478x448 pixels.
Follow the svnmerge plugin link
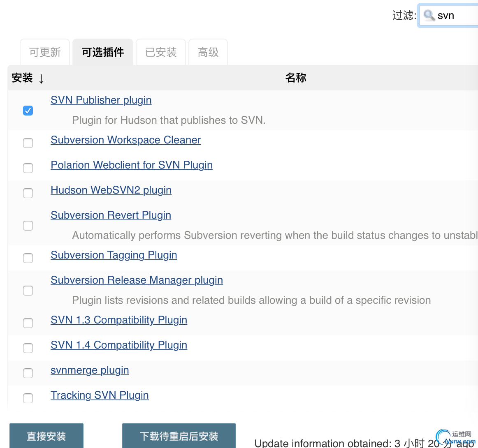(90, 370)
